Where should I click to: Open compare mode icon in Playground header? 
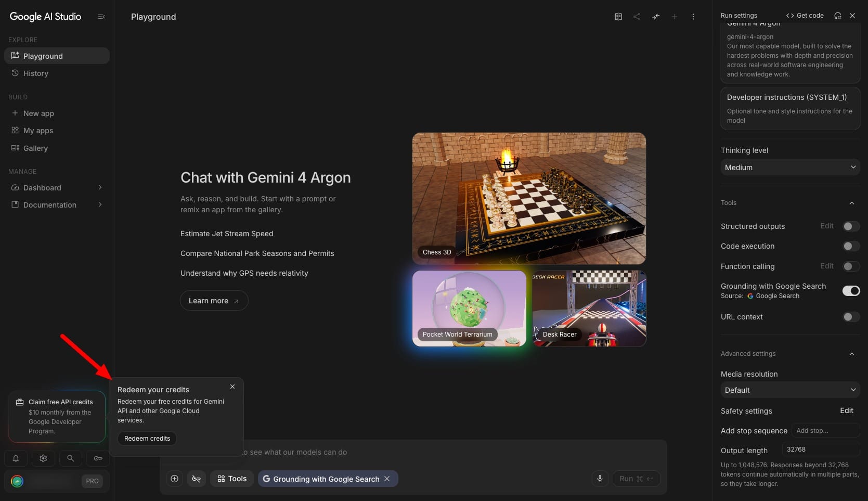pos(618,17)
